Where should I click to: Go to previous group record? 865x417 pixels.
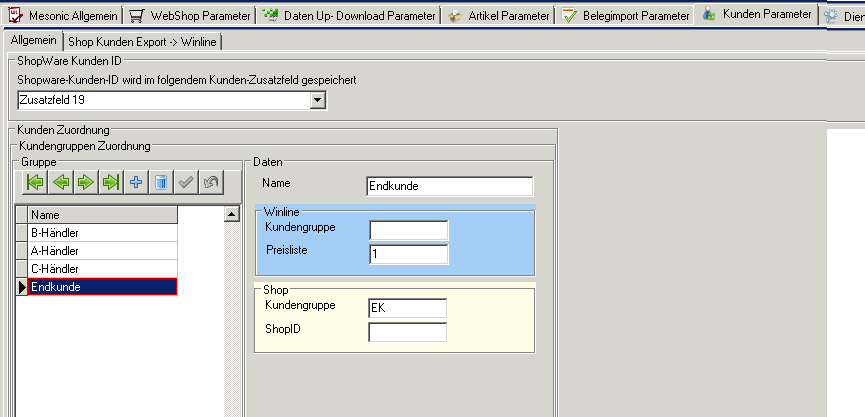coord(61,182)
